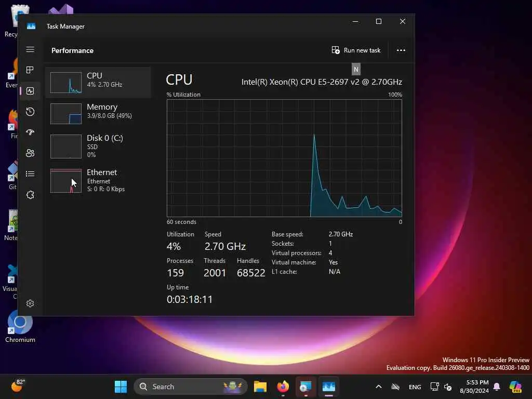
Task: Click the Disk 0 mini graph thumbnail
Action: 66,147
